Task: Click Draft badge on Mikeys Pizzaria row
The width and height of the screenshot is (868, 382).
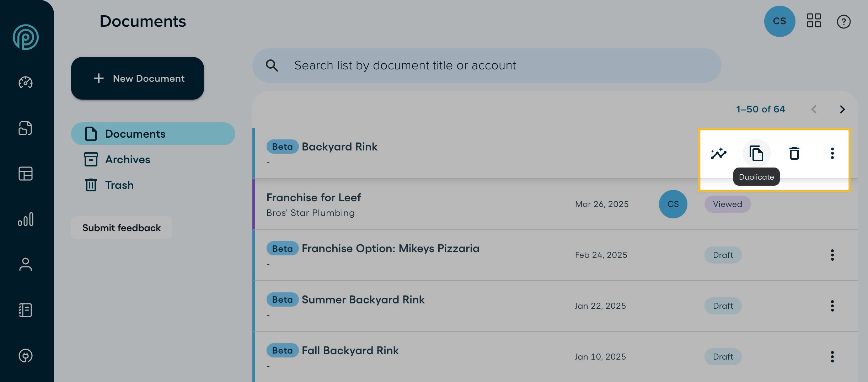Action: tap(723, 255)
